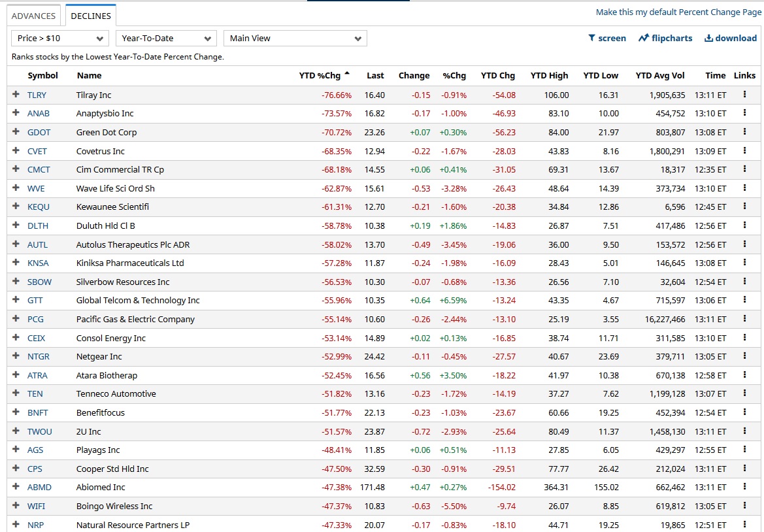Open links menu for NTGR row
764x532 pixels.
pyautogui.click(x=744, y=356)
